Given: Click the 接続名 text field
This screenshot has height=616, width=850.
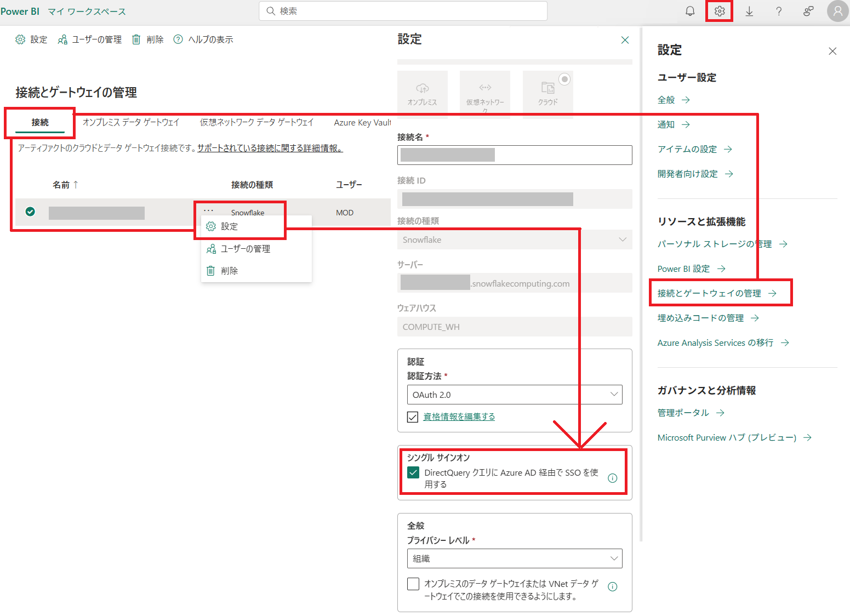Looking at the screenshot, I should 515,155.
